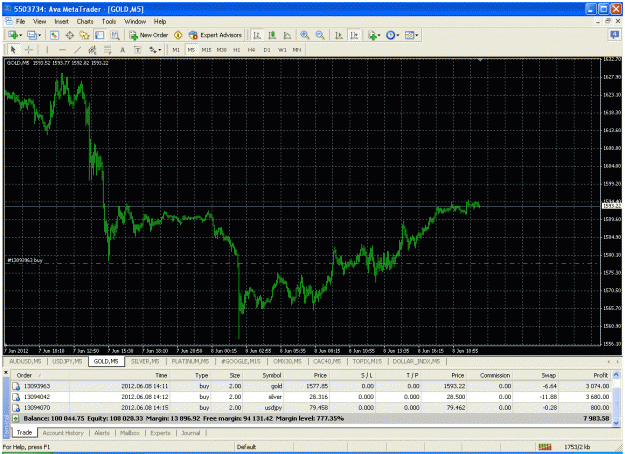Viewport: 625px width, 454px height.
Task: Switch to the SILVER,M5 chart tab
Action: point(145,361)
